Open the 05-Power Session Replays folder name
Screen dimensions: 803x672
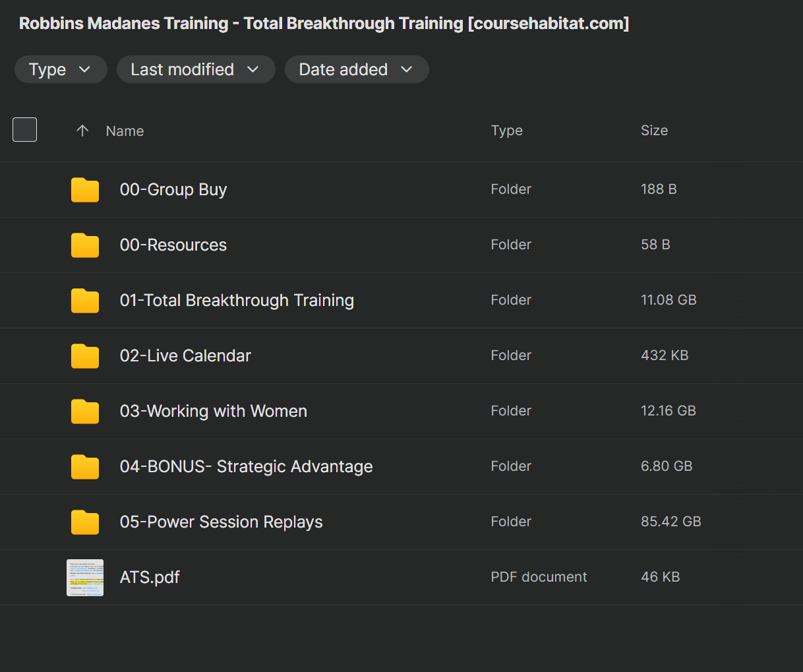pos(221,522)
